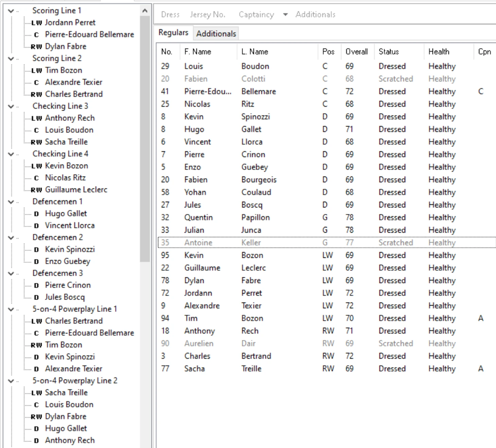Sort by the L. Name column header
Image resolution: width=496 pixels, height=448 pixels.
[278, 52]
